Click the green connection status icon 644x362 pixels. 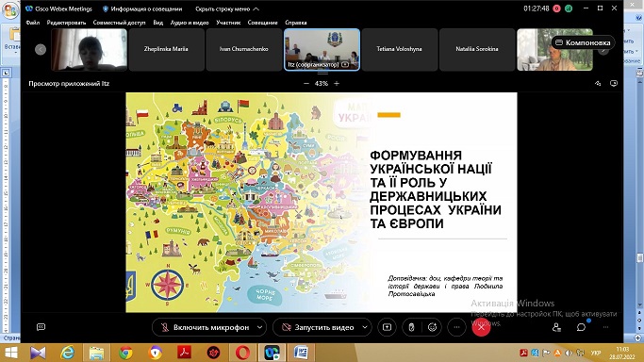[x=569, y=8]
